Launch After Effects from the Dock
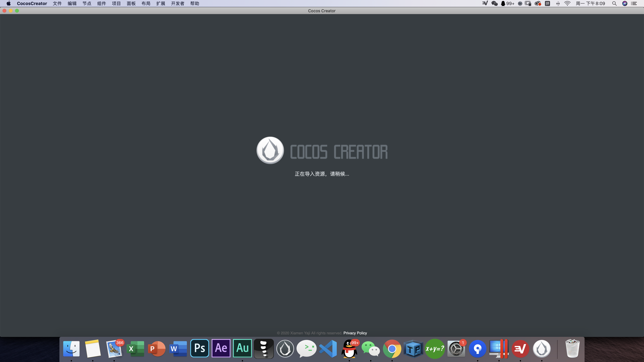 (221, 348)
